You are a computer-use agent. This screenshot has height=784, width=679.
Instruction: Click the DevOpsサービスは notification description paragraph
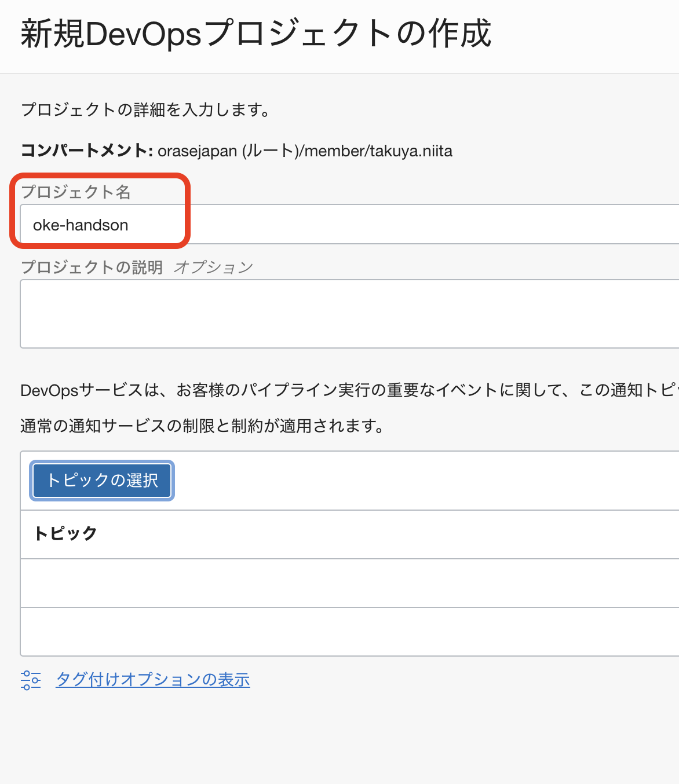click(x=348, y=390)
